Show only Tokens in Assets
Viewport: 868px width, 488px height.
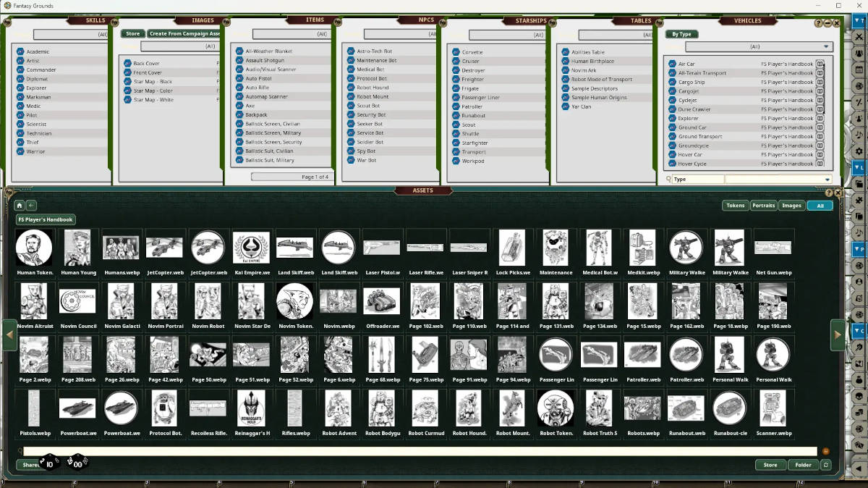[x=736, y=206]
